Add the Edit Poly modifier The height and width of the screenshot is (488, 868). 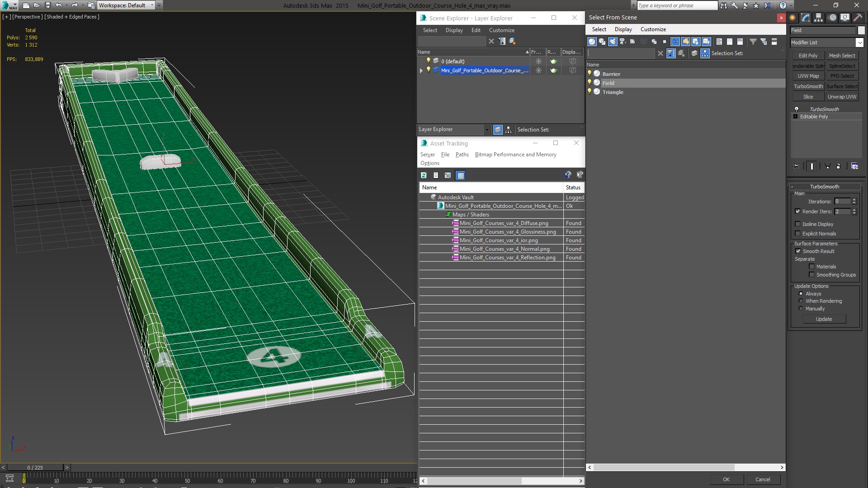(808, 56)
